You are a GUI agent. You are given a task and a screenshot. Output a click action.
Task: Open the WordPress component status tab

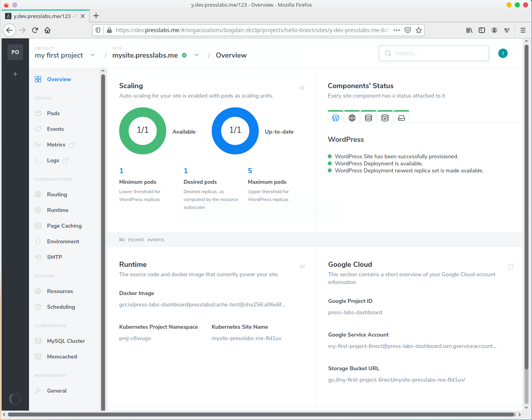point(336,118)
